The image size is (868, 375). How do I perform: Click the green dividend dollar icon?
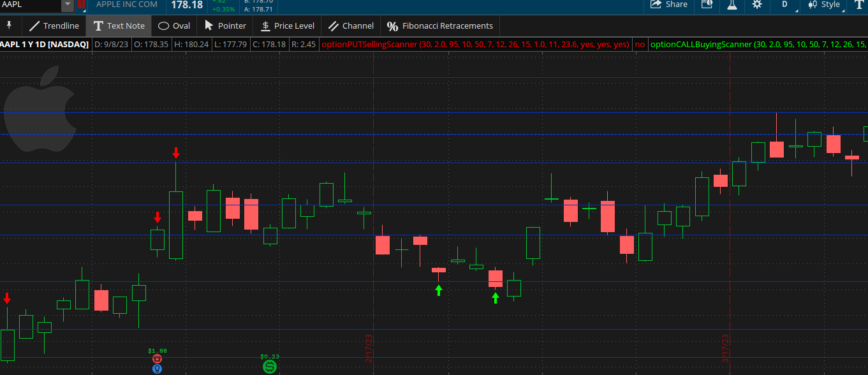pos(270,367)
